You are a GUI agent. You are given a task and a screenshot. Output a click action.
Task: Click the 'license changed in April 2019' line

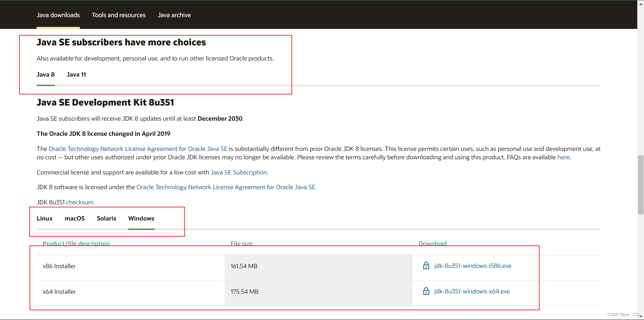(103, 134)
